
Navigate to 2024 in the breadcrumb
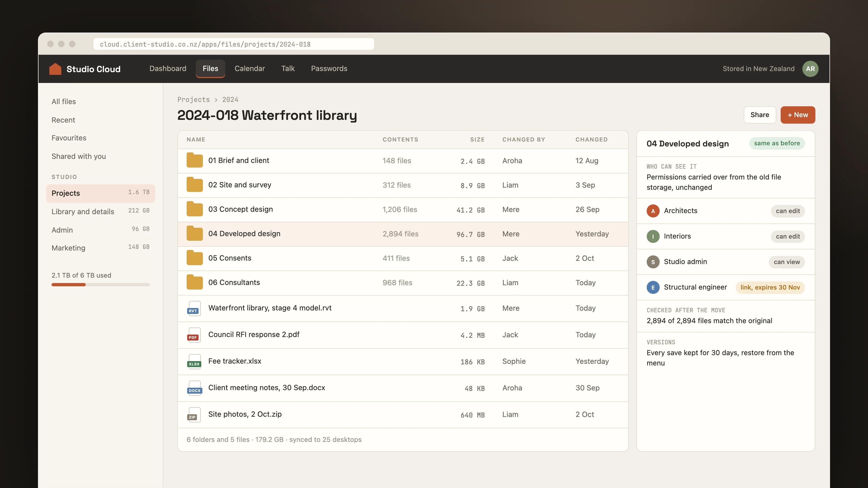[230, 100]
